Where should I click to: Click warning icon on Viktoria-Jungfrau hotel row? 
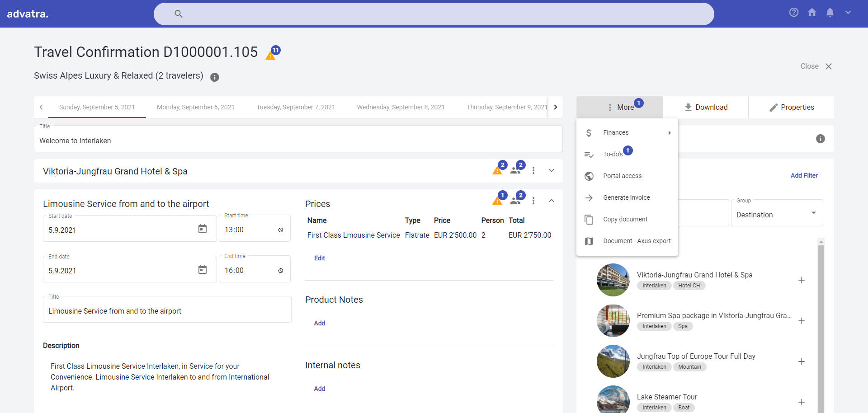tap(497, 170)
